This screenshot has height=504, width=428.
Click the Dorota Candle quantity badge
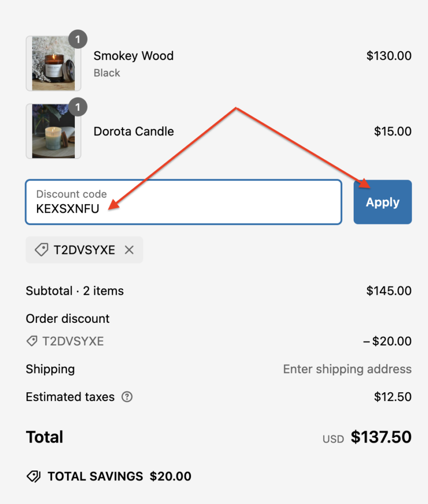click(78, 107)
